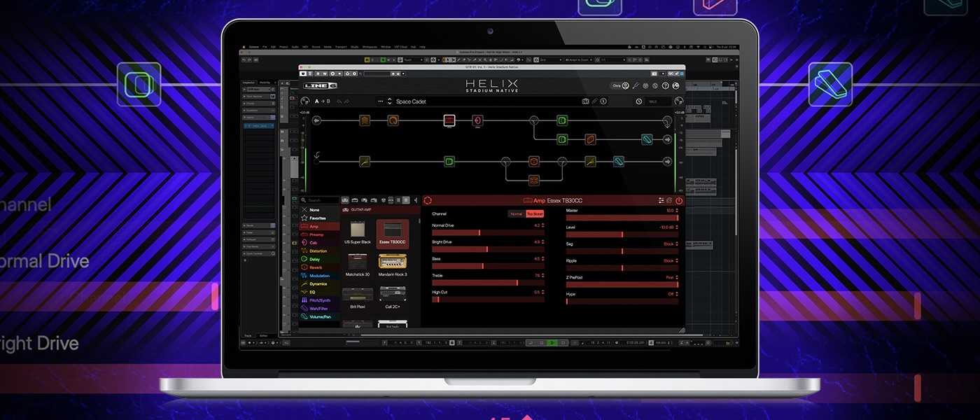The height and width of the screenshot is (420, 980).
Task: Select the Normal channel option
Action: (x=517, y=213)
